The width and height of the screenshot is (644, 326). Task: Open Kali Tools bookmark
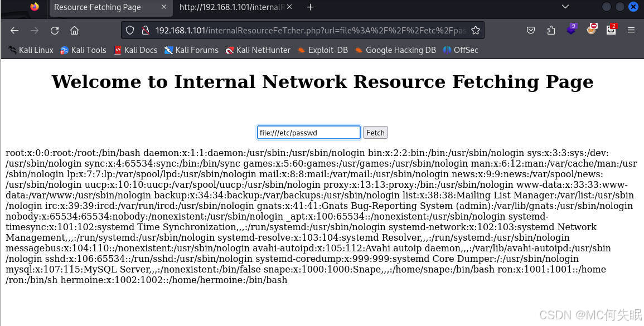(84, 50)
